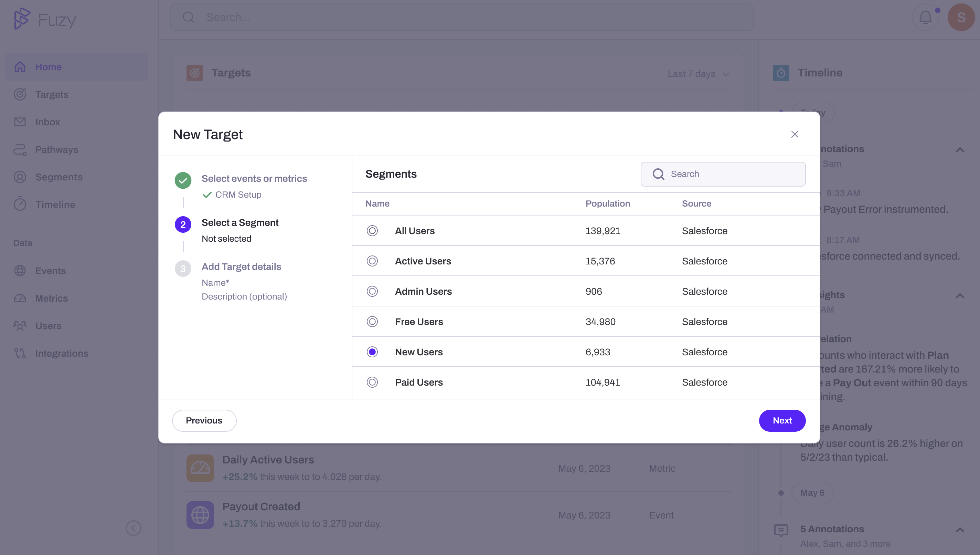Select the All Users radio button
The width and height of the screenshot is (980, 555).
tap(372, 230)
